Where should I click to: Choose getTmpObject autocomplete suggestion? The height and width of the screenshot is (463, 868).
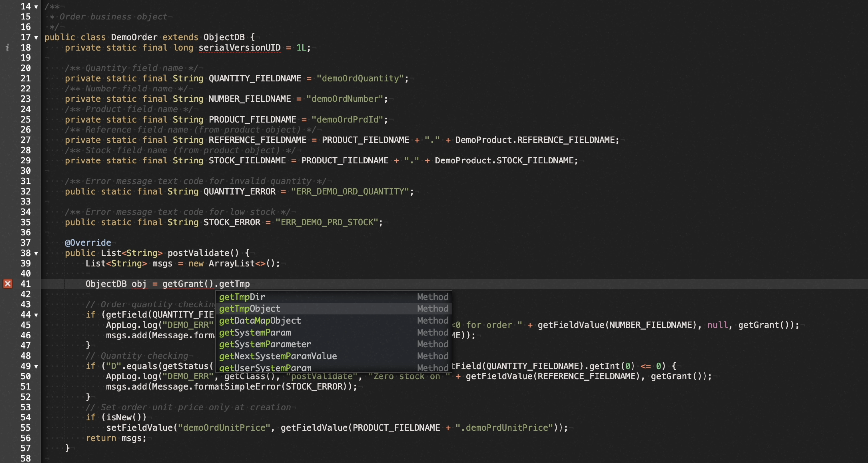pyautogui.click(x=249, y=308)
